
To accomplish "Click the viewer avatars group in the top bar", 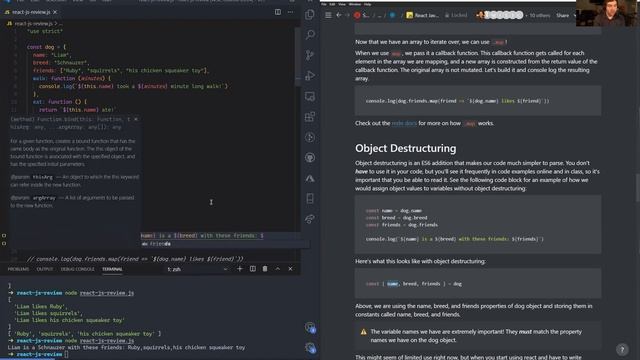I will click(x=500, y=16).
